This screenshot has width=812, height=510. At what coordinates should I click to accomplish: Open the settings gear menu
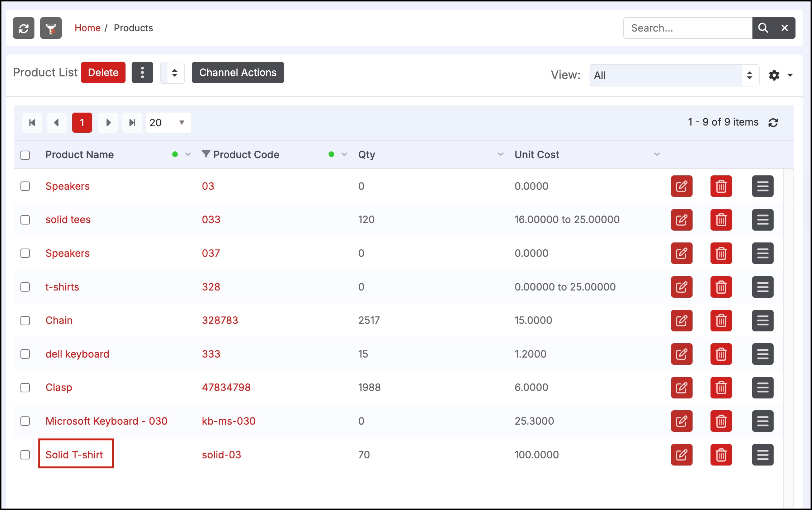[774, 75]
